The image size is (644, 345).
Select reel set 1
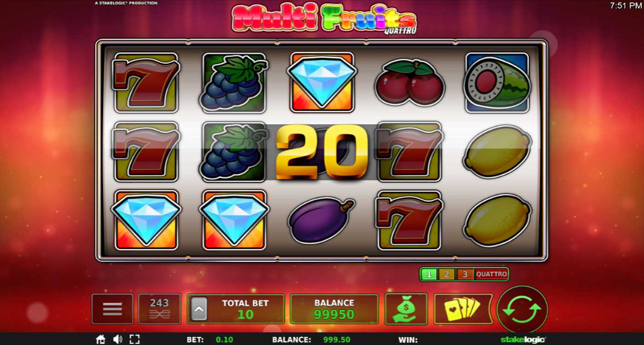[x=429, y=274]
